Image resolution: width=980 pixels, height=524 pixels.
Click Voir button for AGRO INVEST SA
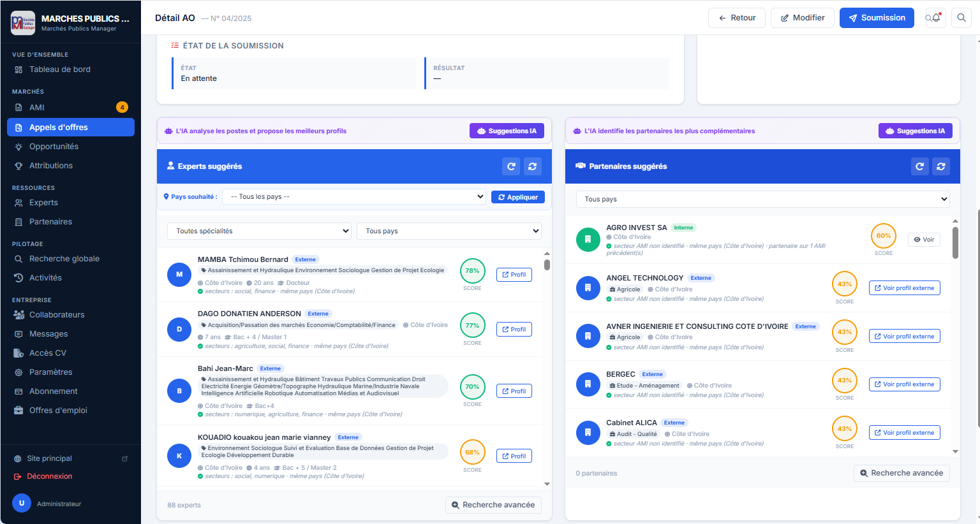tap(924, 240)
